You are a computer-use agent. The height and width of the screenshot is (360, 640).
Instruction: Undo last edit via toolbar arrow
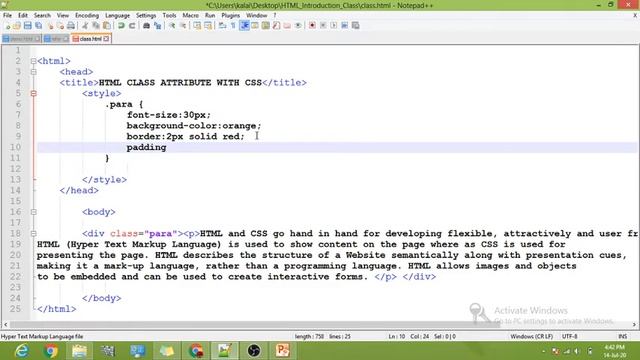click(x=121, y=25)
